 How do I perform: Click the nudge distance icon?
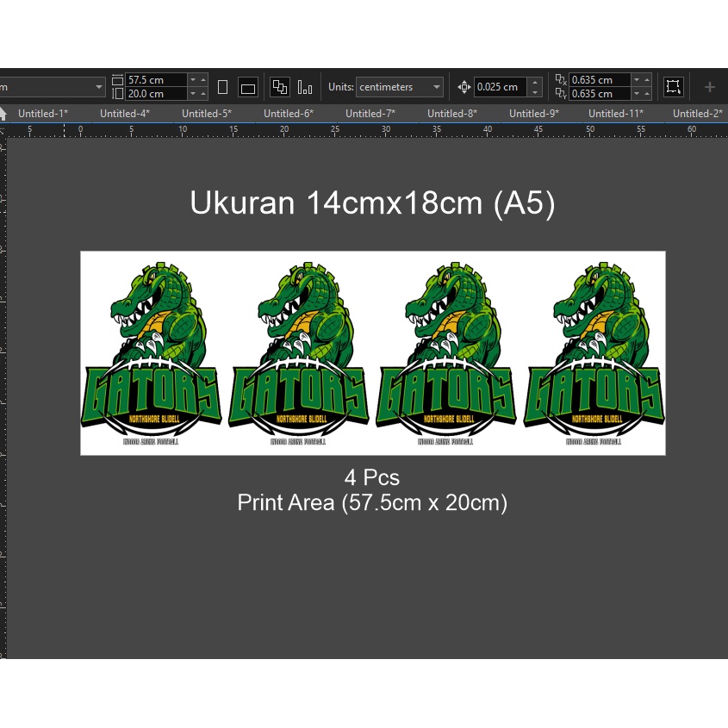(464, 87)
